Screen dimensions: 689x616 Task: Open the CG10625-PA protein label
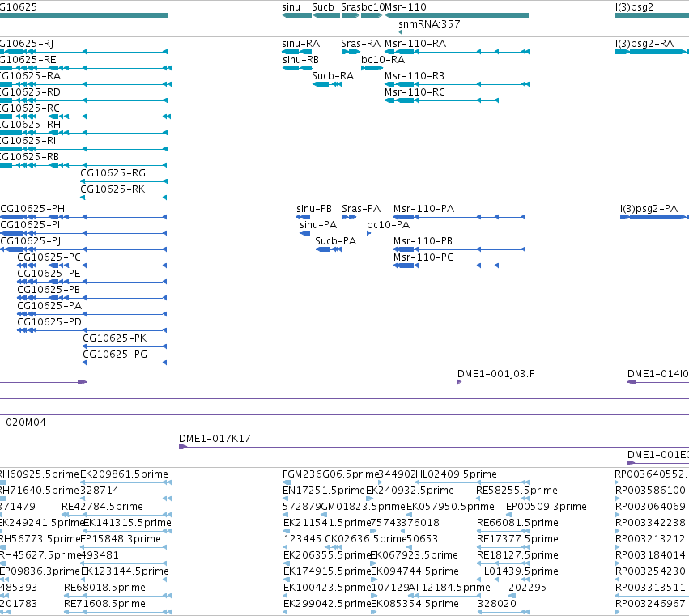click(49, 306)
